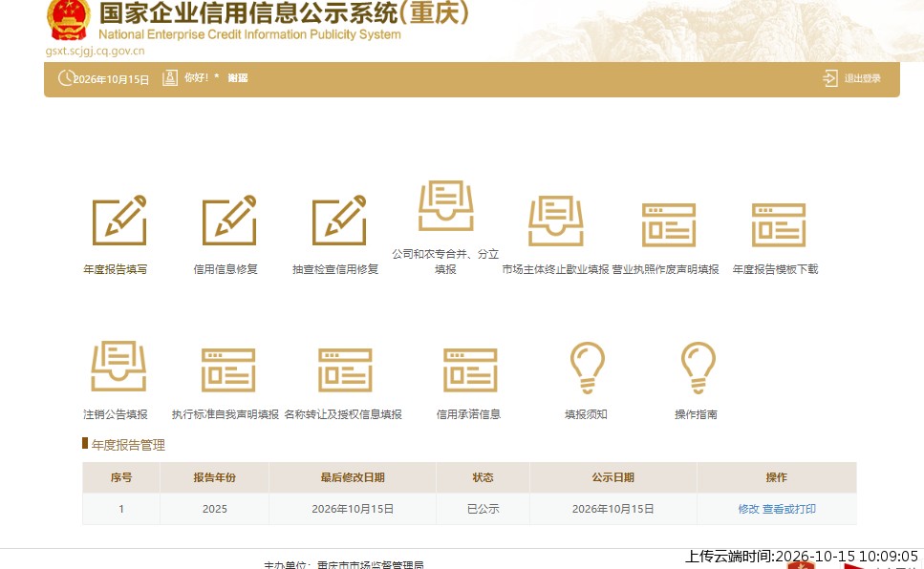Open the 填报须知 lightbulb icon
This screenshot has width=924, height=569.
(588, 368)
